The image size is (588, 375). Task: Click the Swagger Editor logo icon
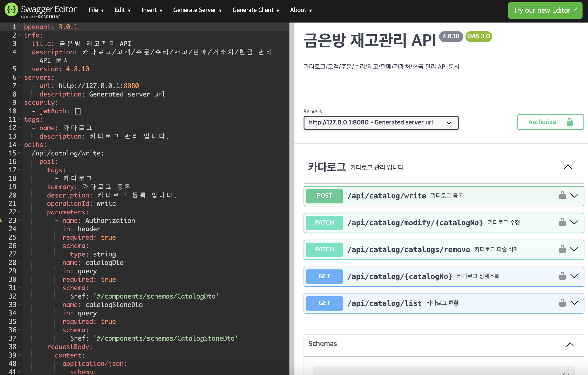pos(11,10)
